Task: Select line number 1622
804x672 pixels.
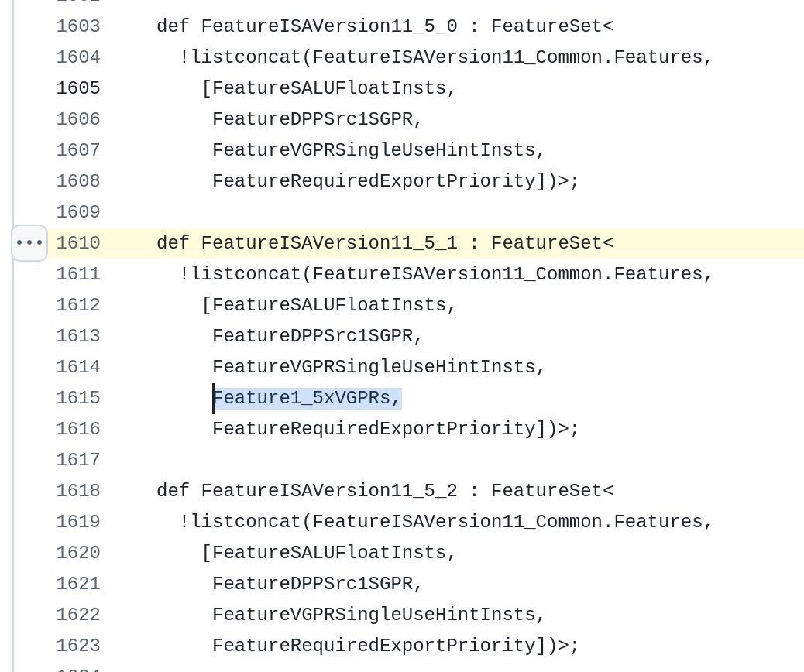Action: point(78,615)
